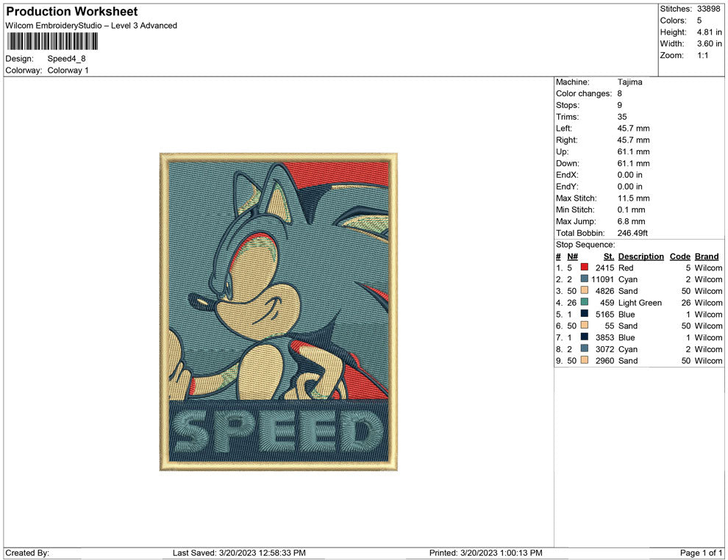Click the dark Blue swatch in row 5

tap(584, 314)
